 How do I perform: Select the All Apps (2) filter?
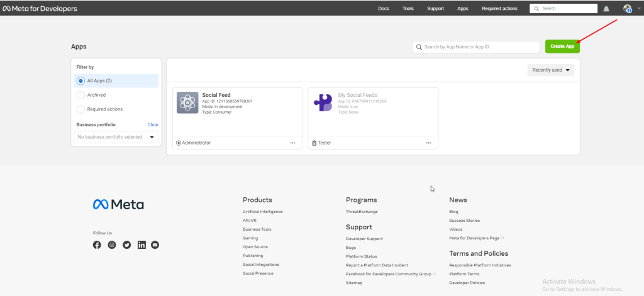[x=116, y=81]
